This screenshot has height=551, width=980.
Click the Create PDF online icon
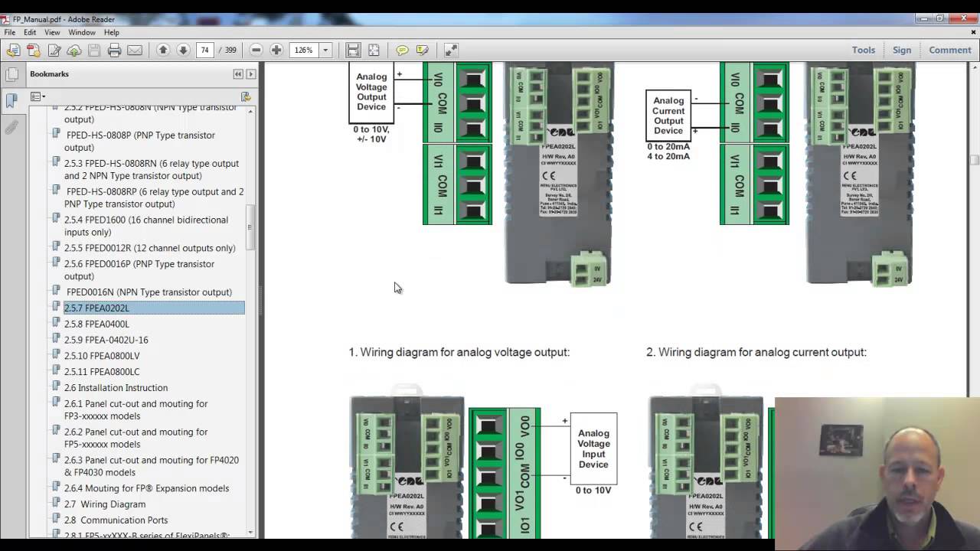[x=34, y=51]
